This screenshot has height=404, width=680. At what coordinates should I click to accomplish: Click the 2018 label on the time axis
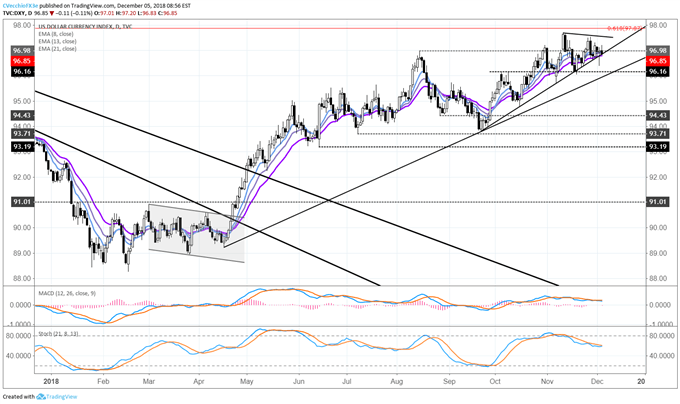[x=51, y=381]
